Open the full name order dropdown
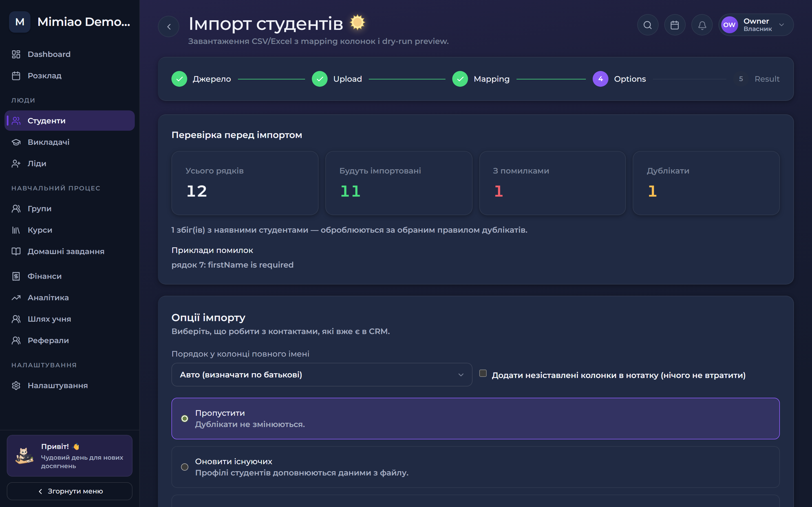This screenshot has height=507, width=812. point(322,375)
